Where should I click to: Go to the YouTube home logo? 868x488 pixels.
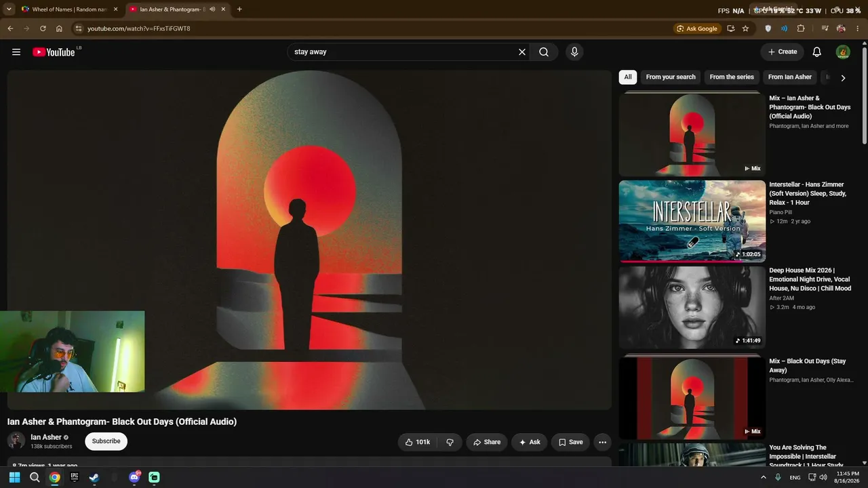(x=54, y=52)
